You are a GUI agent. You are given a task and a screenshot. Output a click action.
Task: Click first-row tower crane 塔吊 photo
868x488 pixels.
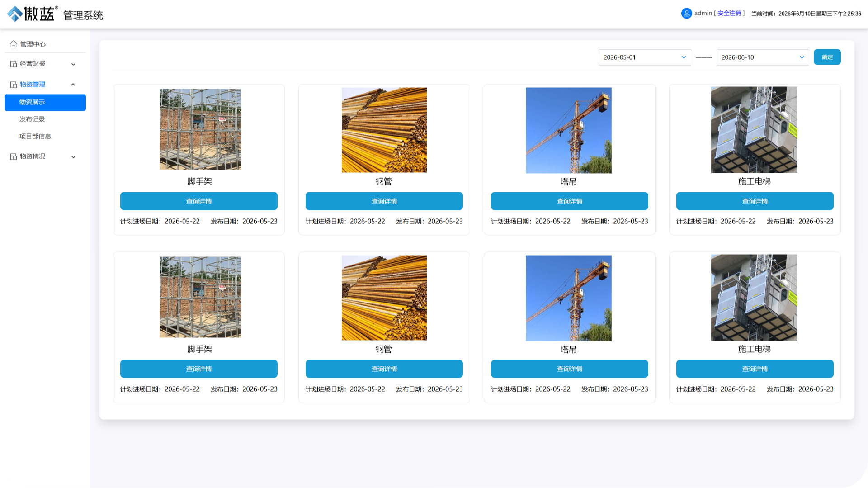[x=569, y=131]
